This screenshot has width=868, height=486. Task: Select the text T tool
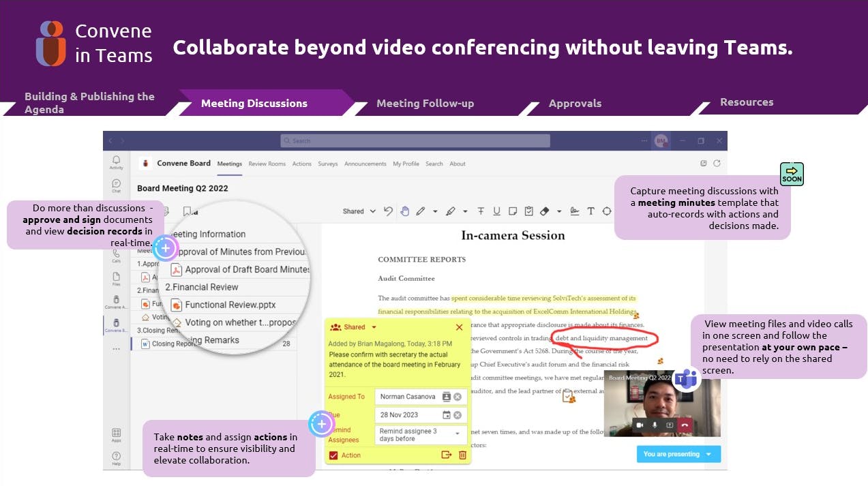590,211
